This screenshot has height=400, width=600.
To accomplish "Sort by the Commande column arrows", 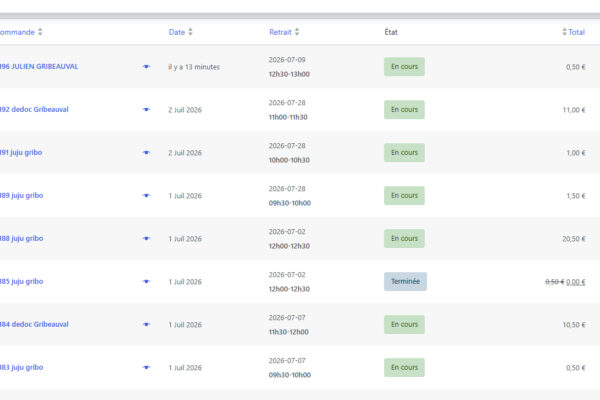I will [40, 32].
